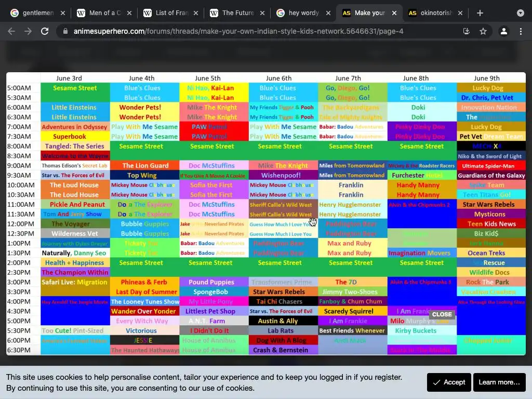Click 'Pickle And Peanut' cell

75,205
